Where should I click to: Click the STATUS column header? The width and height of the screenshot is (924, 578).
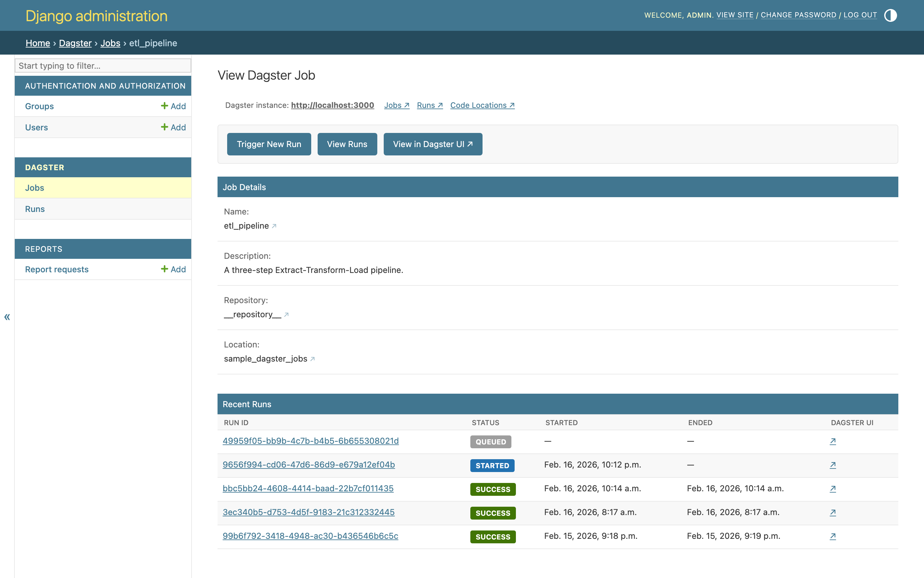[486, 422]
